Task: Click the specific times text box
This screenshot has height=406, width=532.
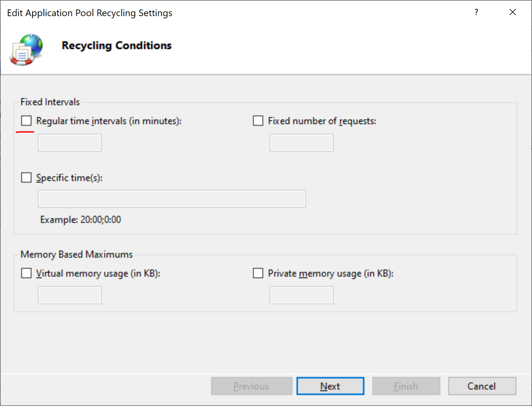Action: (x=172, y=199)
